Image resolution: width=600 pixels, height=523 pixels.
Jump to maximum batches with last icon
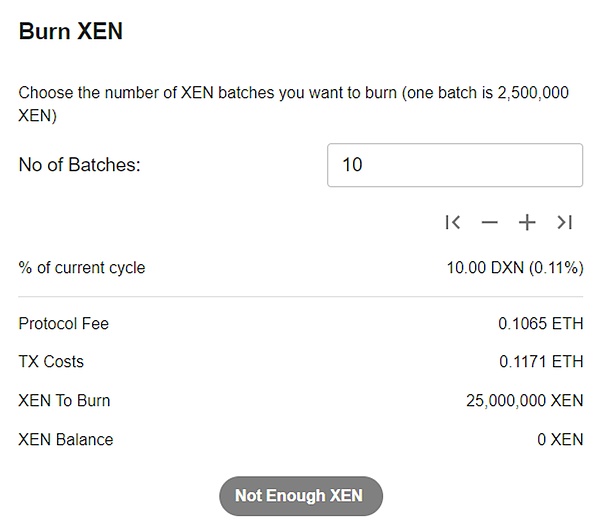click(x=564, y=222)
